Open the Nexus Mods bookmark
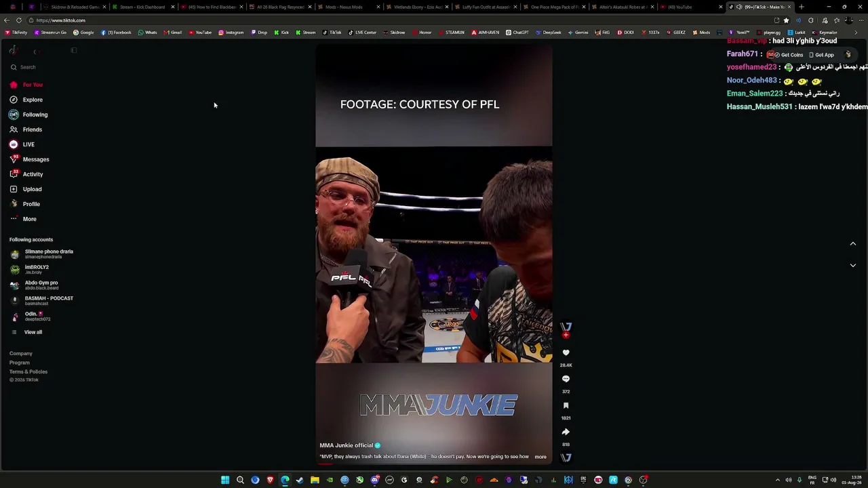 click(x=701, y=33)
